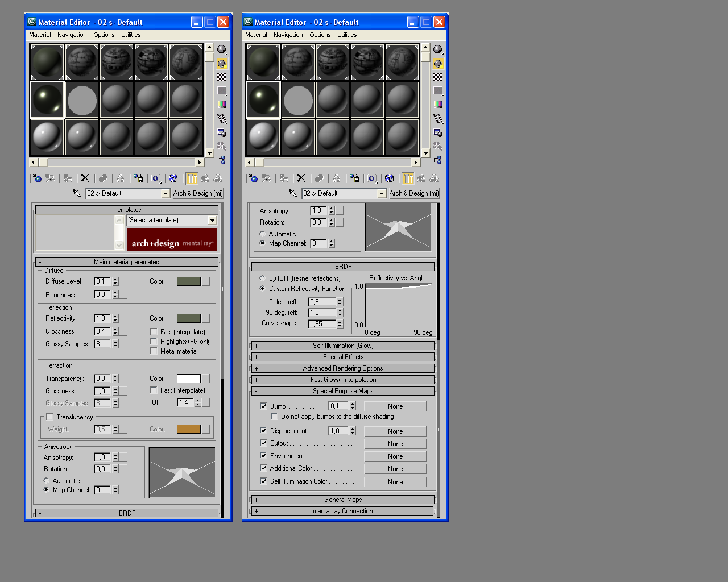Enable the Translucency checkbox
The image size is (728, 582).
[x=49, y=417]
